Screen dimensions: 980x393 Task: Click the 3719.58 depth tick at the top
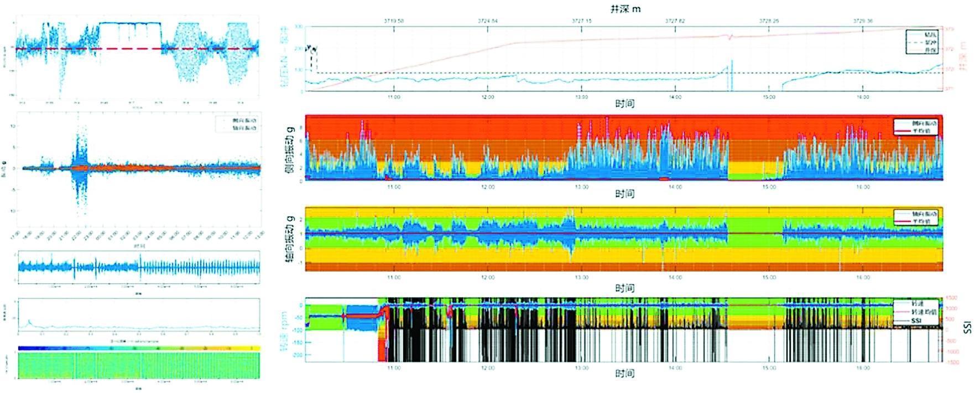pyautogui.click(x=393, y=20)
